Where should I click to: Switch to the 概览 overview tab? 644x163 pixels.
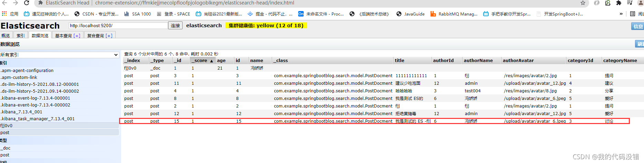tap(6, 35)
